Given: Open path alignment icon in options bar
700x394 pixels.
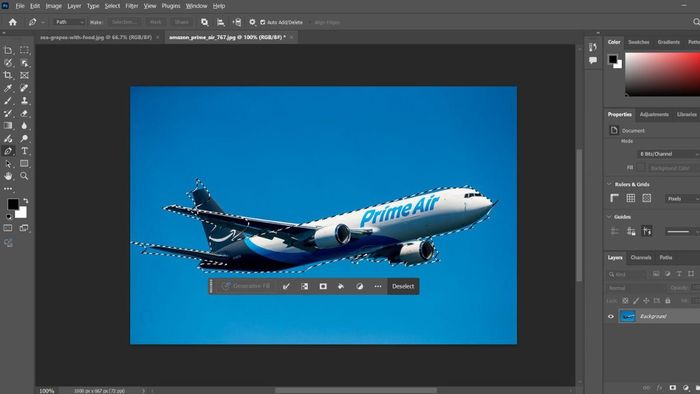Looking at the screenshot, I should click(221, 22).
